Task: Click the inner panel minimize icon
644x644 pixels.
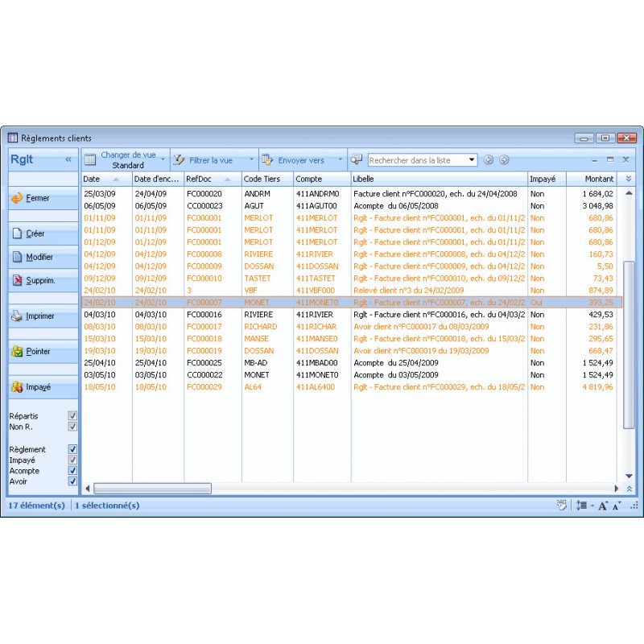Action: point(594,160)
